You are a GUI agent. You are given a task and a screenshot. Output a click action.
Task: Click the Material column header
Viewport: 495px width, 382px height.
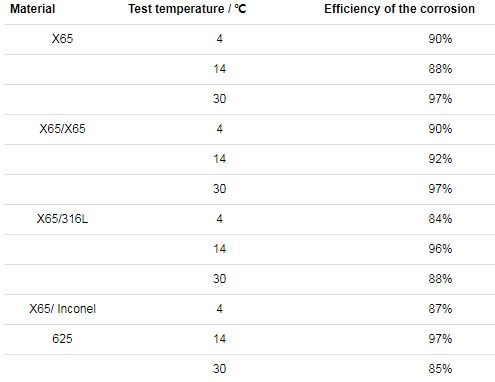[33, 9]
